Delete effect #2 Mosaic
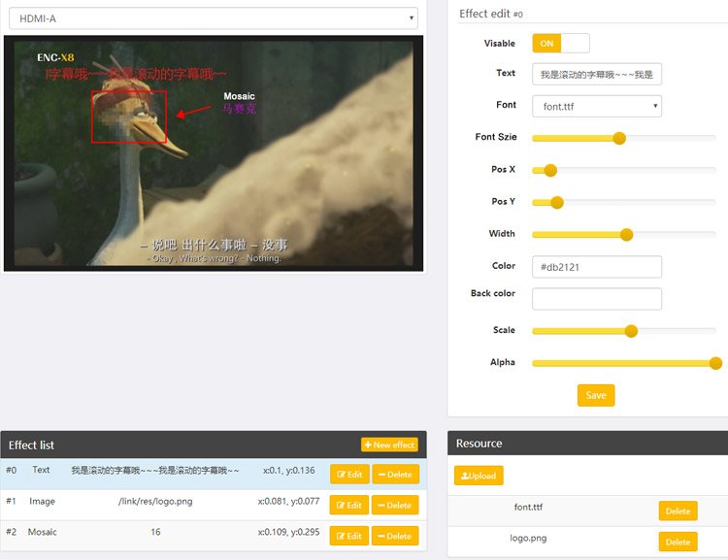728x560 pixels. pyautogui.click(x=395, y=536)
